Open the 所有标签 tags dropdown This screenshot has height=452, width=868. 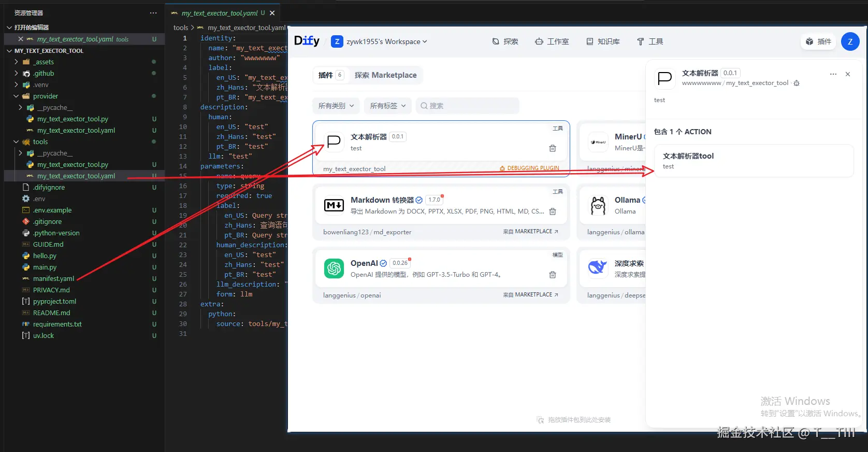[388, 106]
